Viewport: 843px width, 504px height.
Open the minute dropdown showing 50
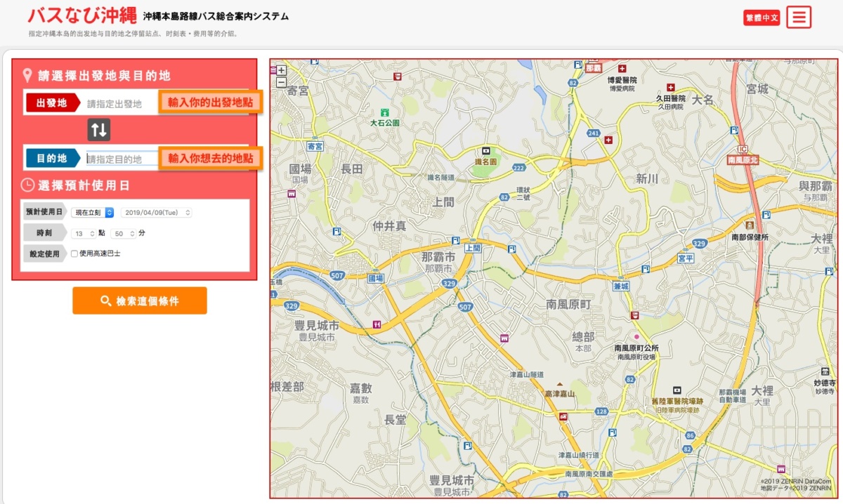(x=123, y=233)
